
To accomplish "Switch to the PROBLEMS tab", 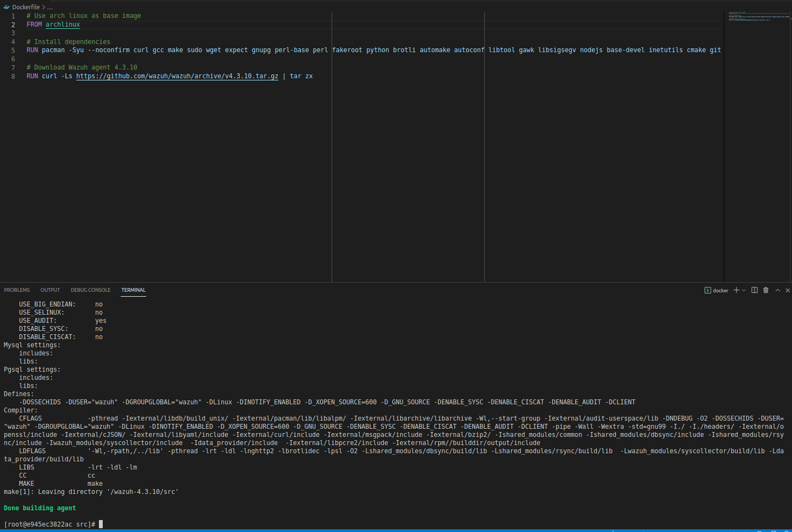I will tap(17, 290).
